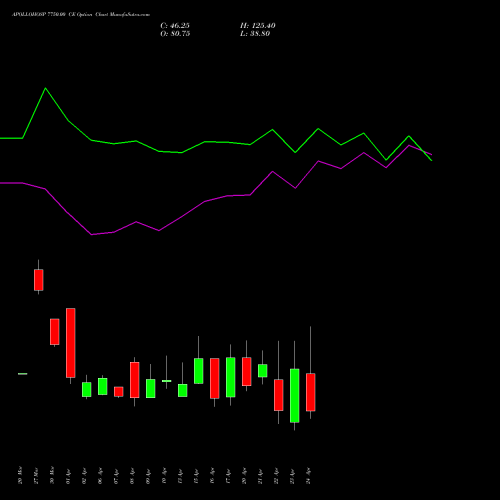Image resolution: width=500 pixels, height=500 pixels.
Task: Click the 23 Apr date label
Action: [292, 476]
